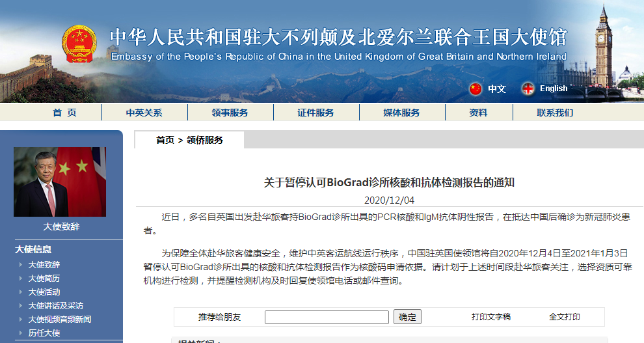Click the 打印文字稿 link
The image size is (644, 343).
(491, 317)
